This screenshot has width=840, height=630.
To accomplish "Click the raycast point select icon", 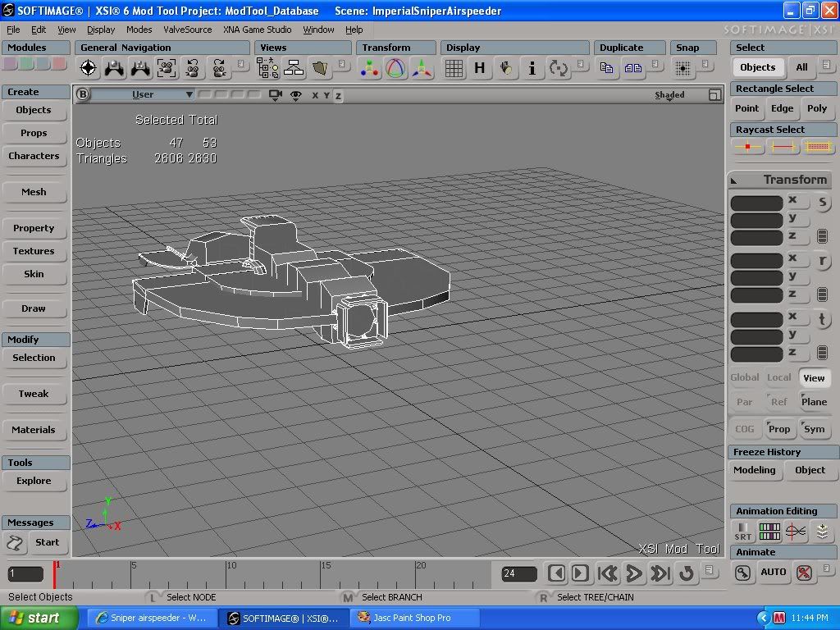I will tap(747, 146).
